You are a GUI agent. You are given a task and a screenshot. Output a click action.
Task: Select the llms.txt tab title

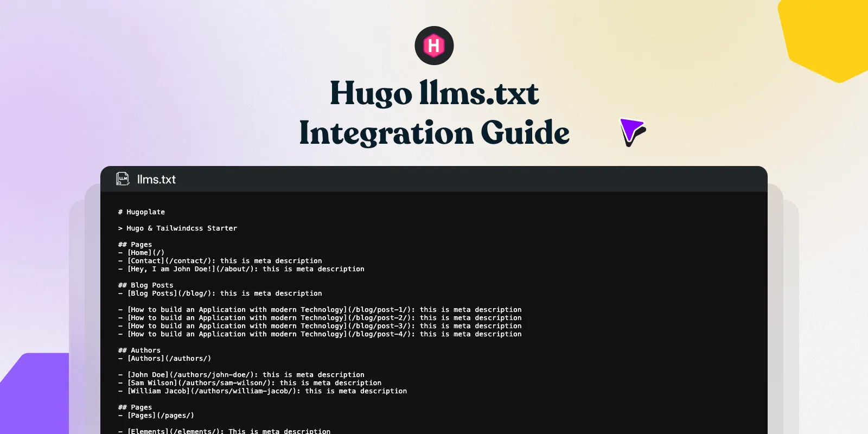[x=156, y=180]
